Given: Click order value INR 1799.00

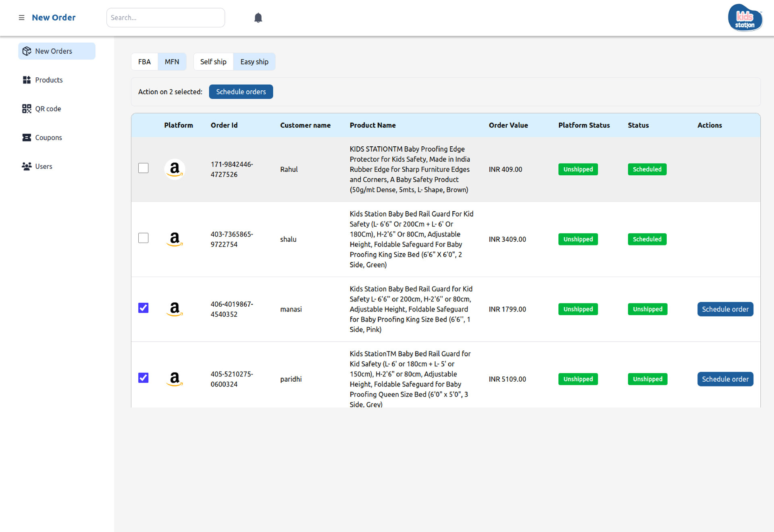Looking at the screenshot, I should click(508, 309).
